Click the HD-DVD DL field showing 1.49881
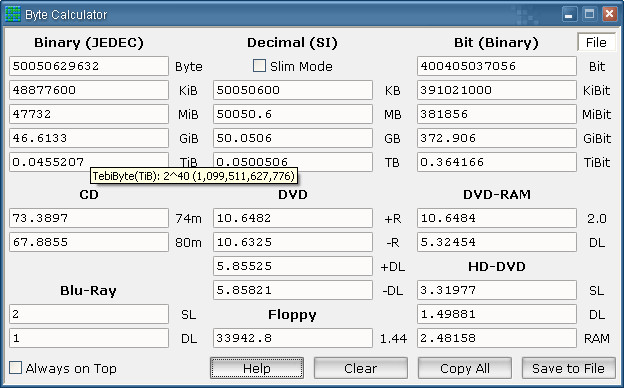The height and width of the screenshot is (388, 624). click(497, 314)
